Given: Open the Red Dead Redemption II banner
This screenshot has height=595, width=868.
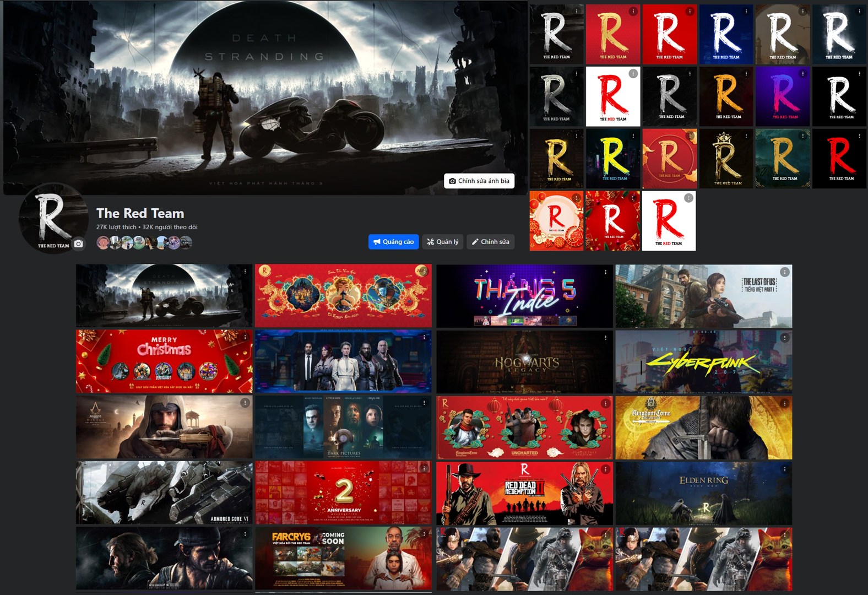Looking at the screenshot, I should 524,494.
